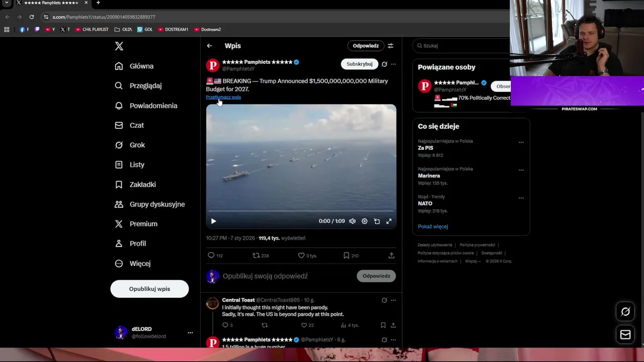This screenshot has width=644, height=362.
Task: Open reply filter settings icon
Action: click(x=390, y=46)
